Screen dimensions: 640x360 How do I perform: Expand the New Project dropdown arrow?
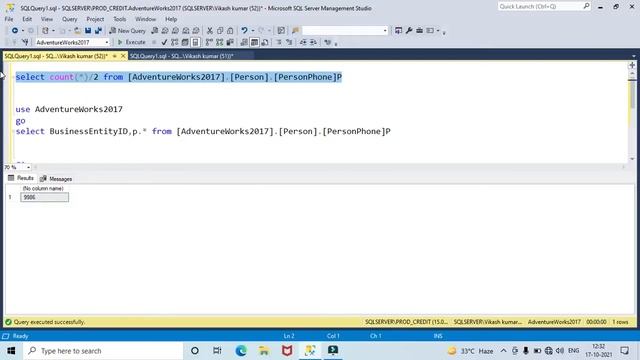[x=53, y=31]
